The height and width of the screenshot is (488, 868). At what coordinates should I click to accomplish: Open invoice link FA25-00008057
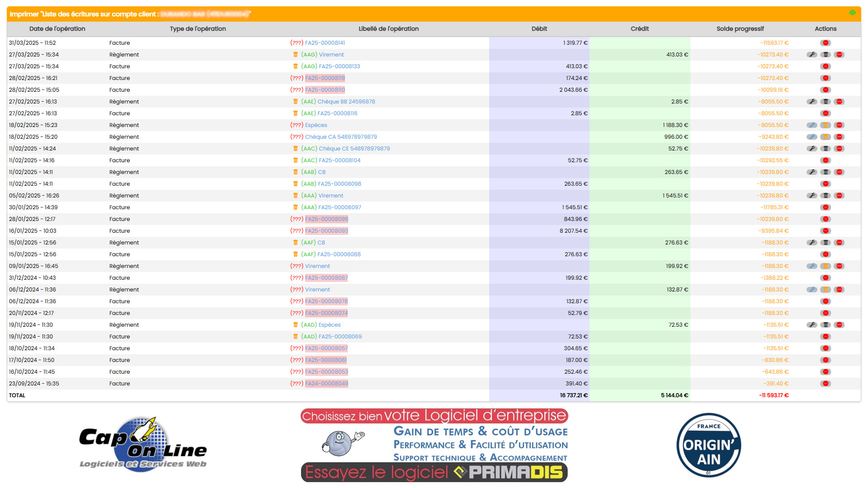(326, 348)
